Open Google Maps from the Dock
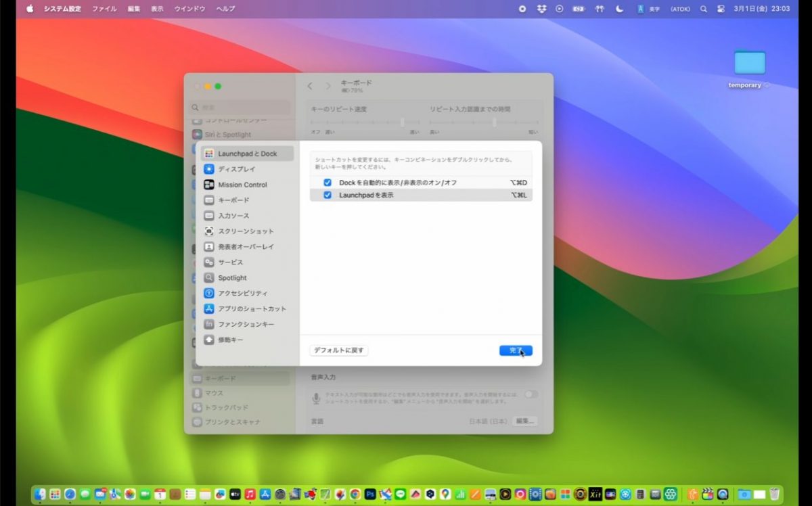 tap(445, 495)
